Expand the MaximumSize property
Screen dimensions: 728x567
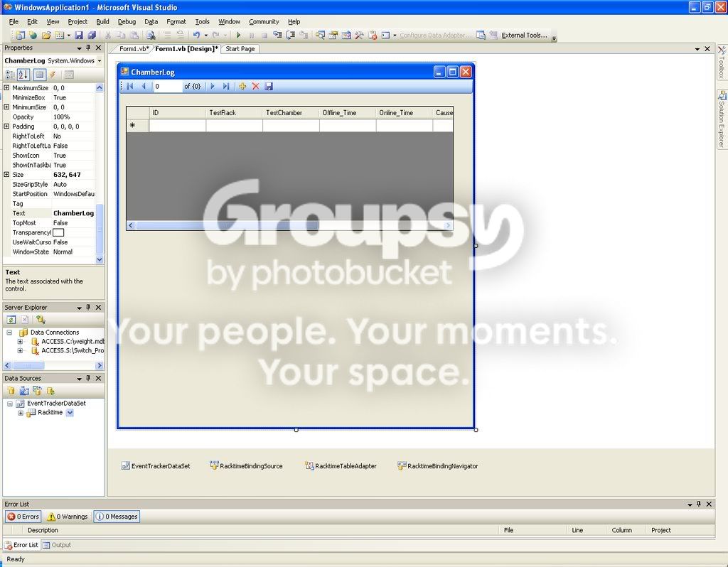6,87
